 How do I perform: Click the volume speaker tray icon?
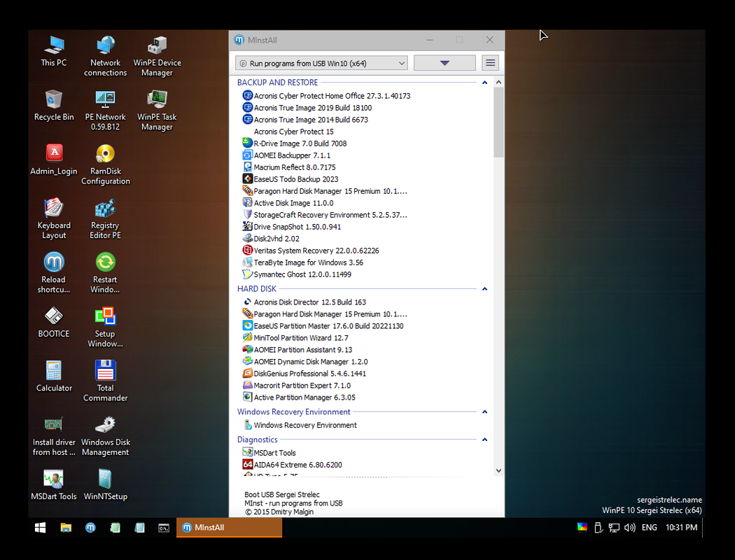click(629, 528)
